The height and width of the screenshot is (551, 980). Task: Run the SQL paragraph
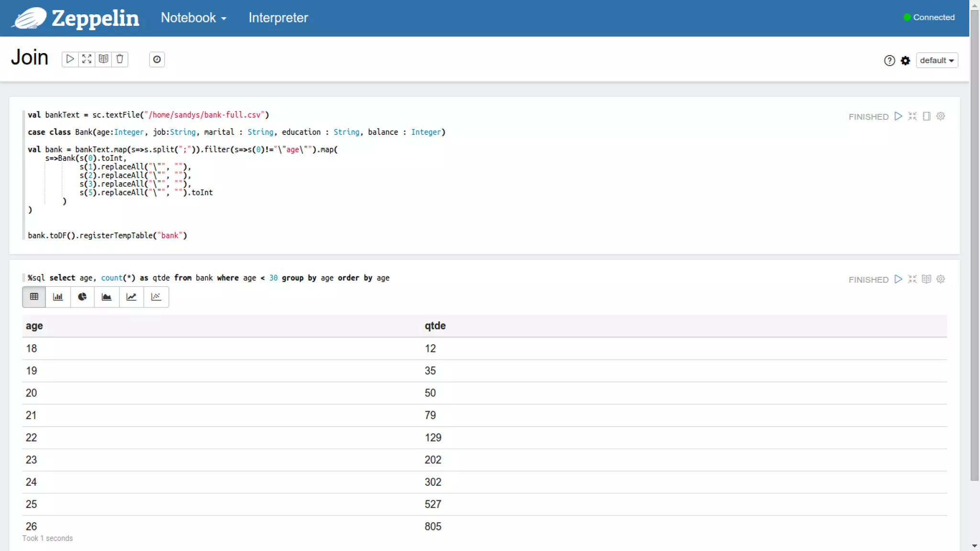pos(898,279)
